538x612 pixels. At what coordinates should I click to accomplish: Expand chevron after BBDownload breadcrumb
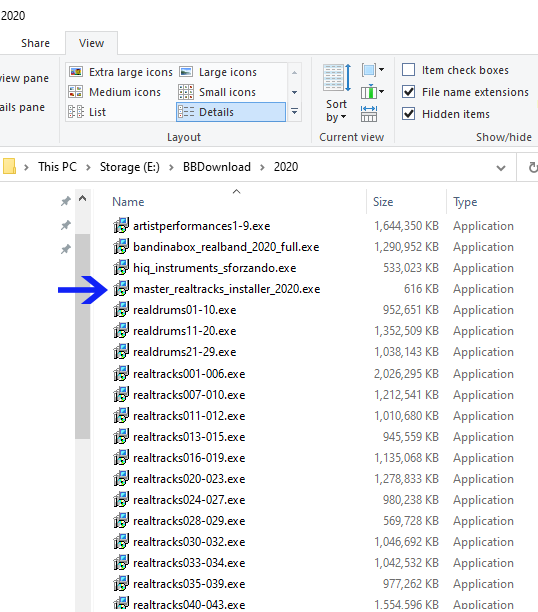(262, 167)
